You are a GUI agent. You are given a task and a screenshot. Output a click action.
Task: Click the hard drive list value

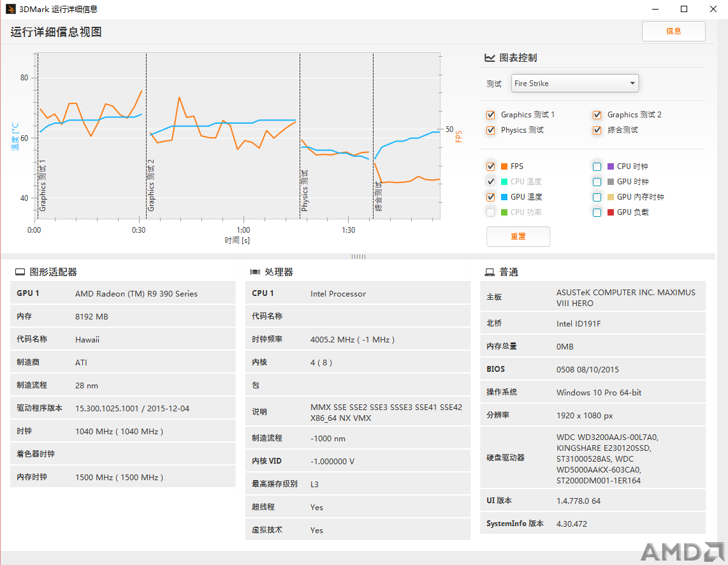coord(608,459)
